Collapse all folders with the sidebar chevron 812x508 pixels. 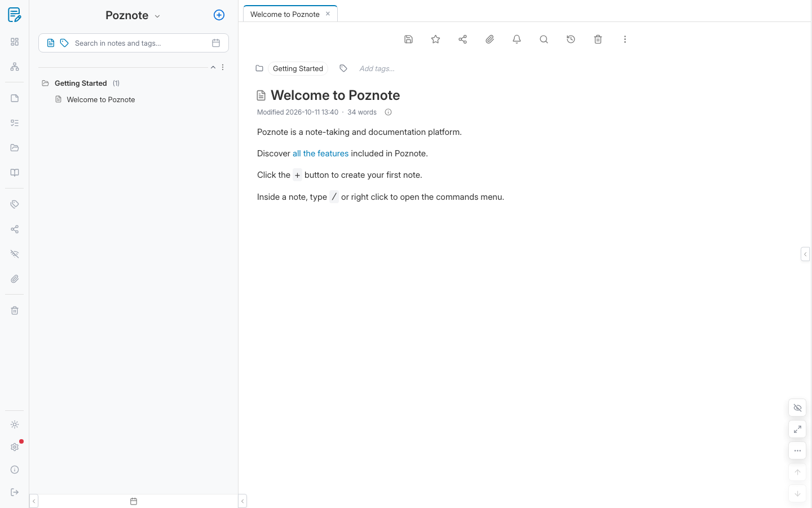tap(213, 67)
